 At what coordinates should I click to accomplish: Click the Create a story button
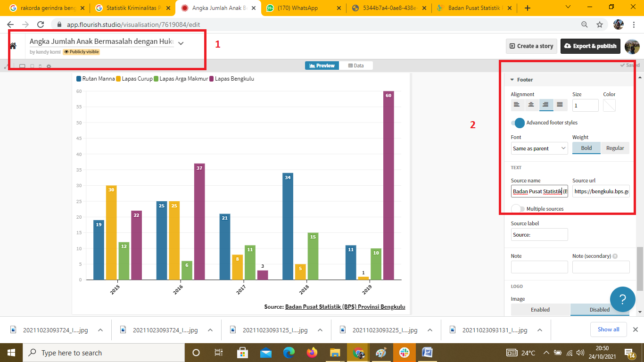click(x=531, y=46)
